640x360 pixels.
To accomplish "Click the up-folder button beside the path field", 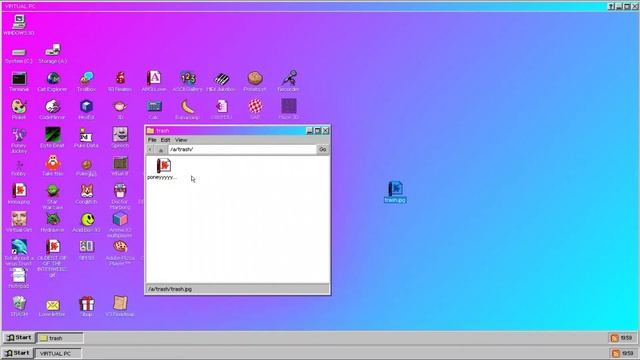I will pyautogui.click(x=161, y=150).
